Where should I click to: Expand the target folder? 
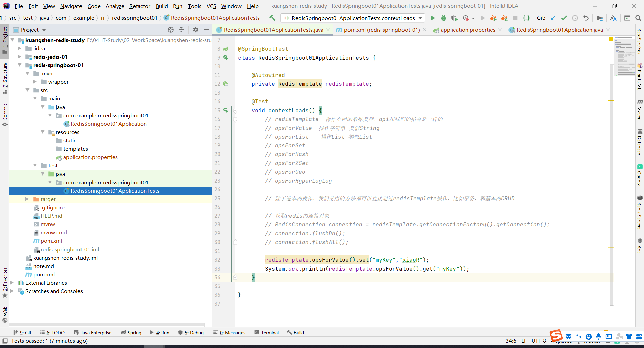(27, 199)
